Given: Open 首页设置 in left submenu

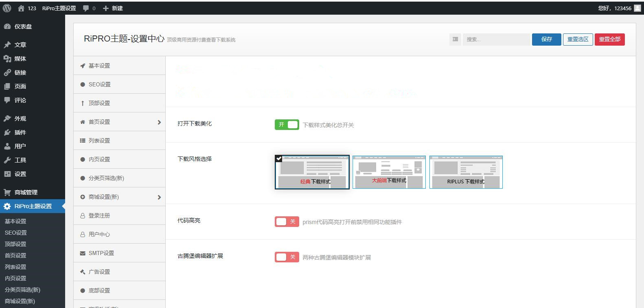Looking at the screenshot, I should click(x=15, y=255).
